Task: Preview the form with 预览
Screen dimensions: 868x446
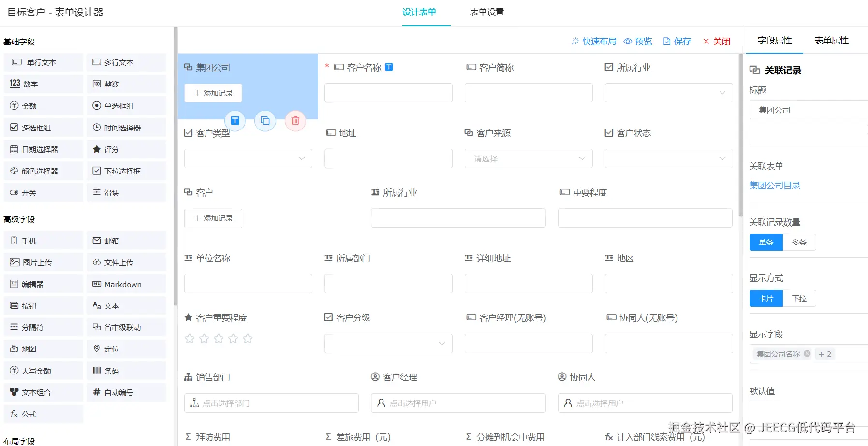Action: tap(638, 42)
